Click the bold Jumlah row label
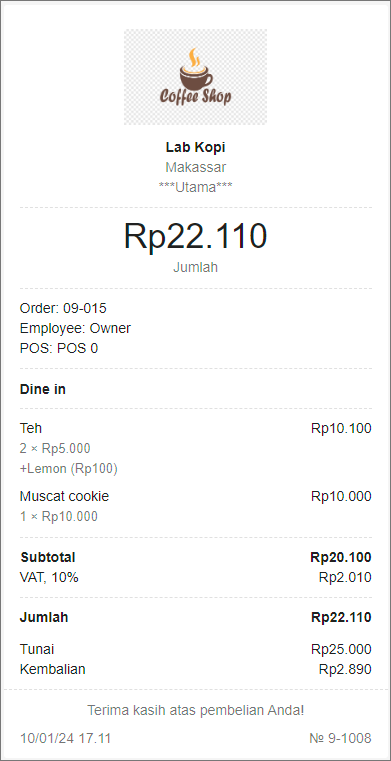Image resolution: width=391 pixels, height=761 pixels. coord(44,617)
